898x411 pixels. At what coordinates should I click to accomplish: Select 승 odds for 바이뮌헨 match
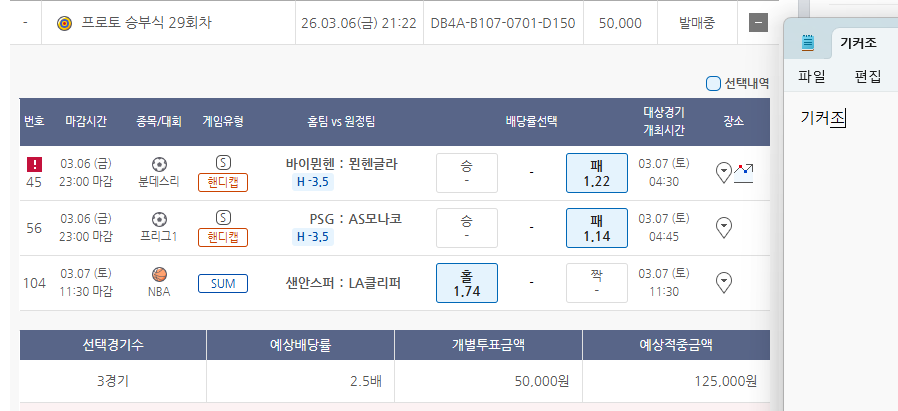(466, 172)
